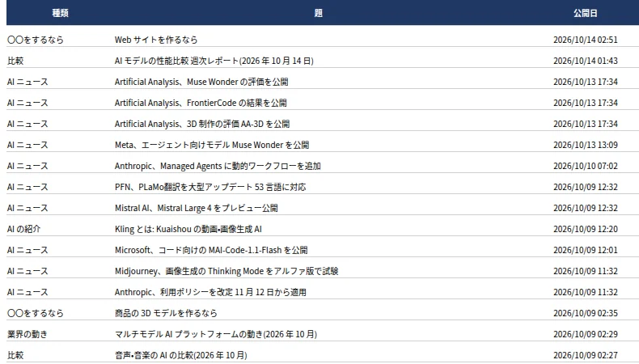
Task: Open 'Anthropic、利用ポリシーを改定' article
Action: [x=210, y=292]
